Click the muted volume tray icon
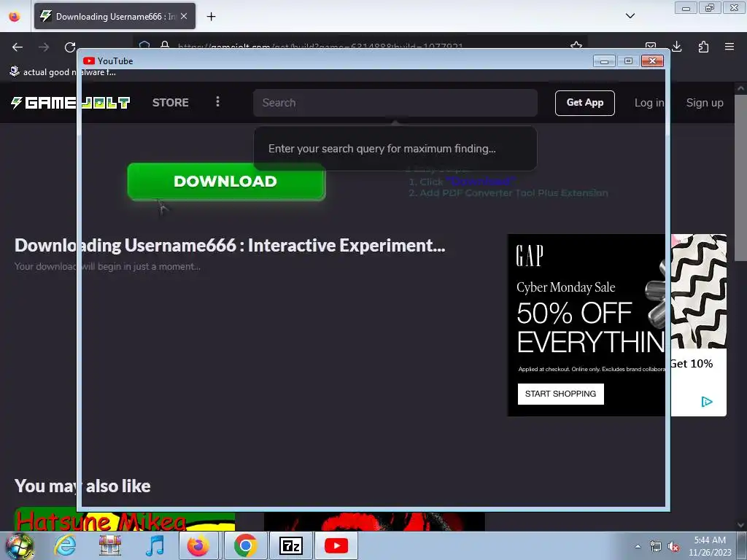This screenshot has width=747, height=560. click(673, 547)
